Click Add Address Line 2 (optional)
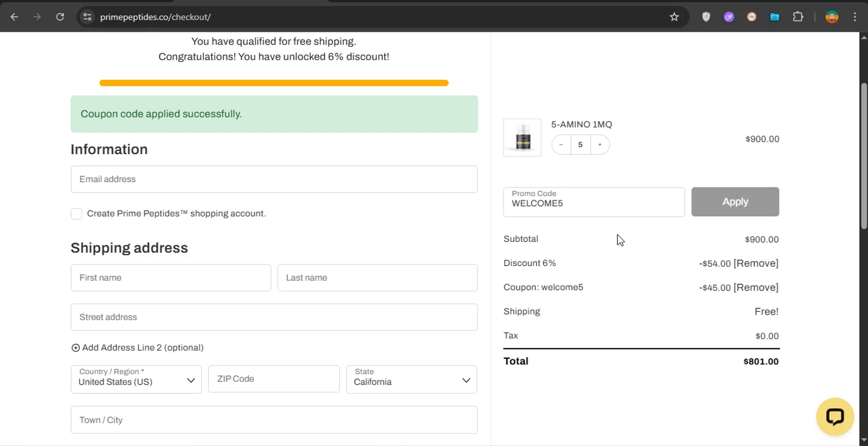The width and height of the screenshot is (868, 446). click(143, 348)
